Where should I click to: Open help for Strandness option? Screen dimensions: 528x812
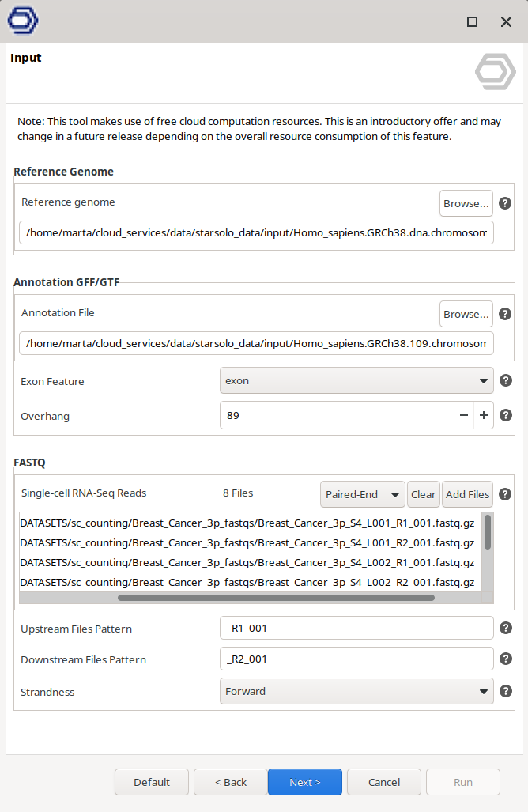click(x=505, y=691)
